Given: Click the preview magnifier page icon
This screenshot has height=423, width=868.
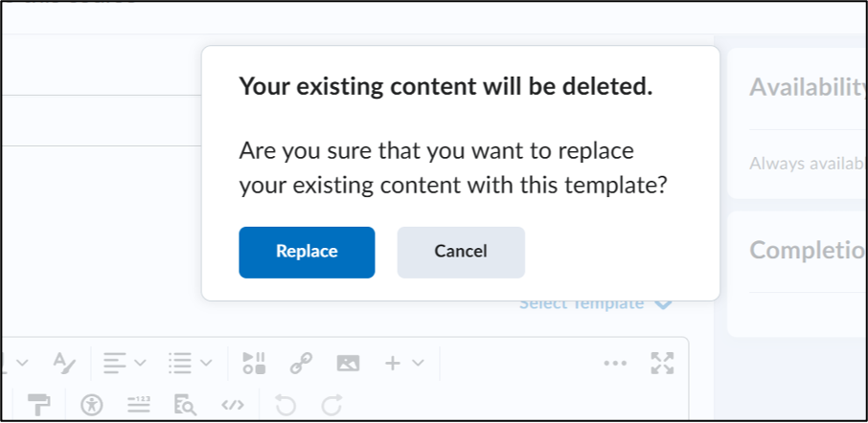Looking at the screenshot, I should [185, 406].
